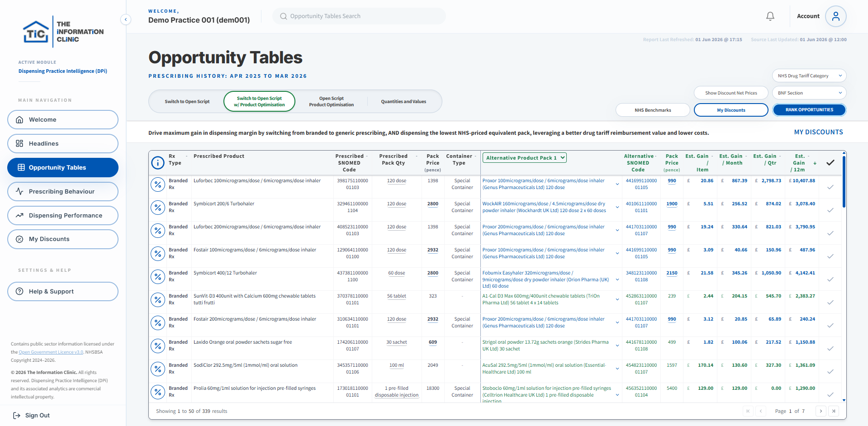868x426 pixels.
Task: Open Prescribing Behaviour navigation item
Action: (63, 192)
